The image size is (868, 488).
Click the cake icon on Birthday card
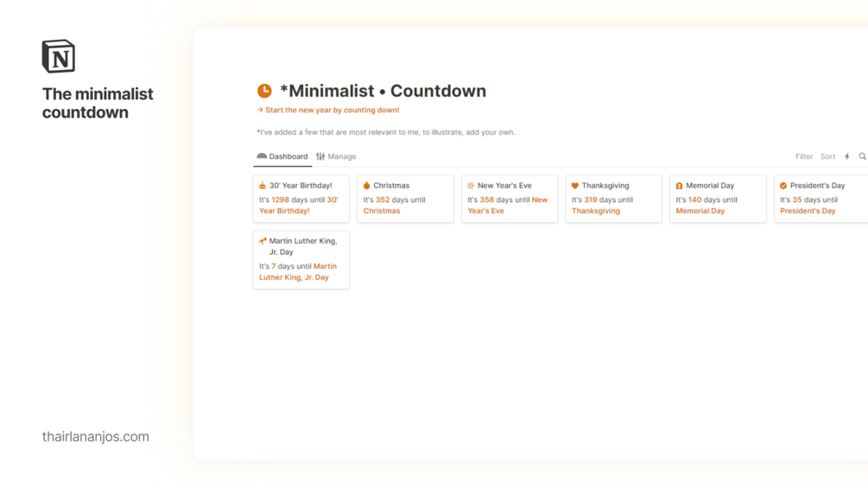[263, 186]
